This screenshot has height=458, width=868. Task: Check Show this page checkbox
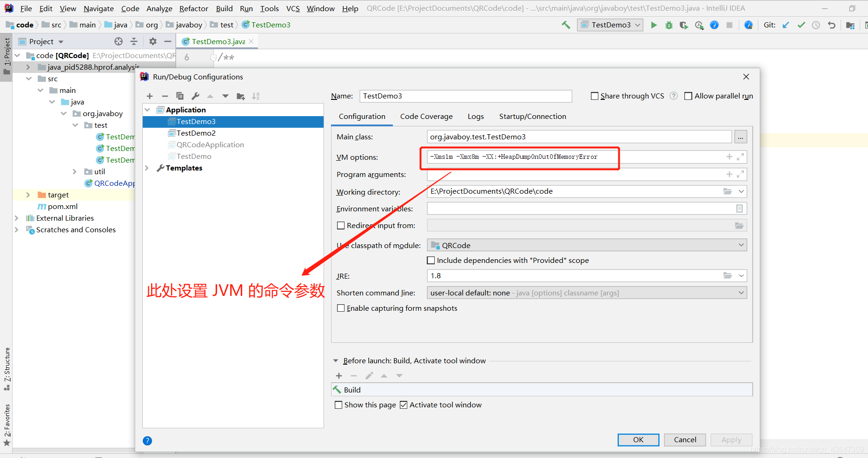[x=338, y=405]
